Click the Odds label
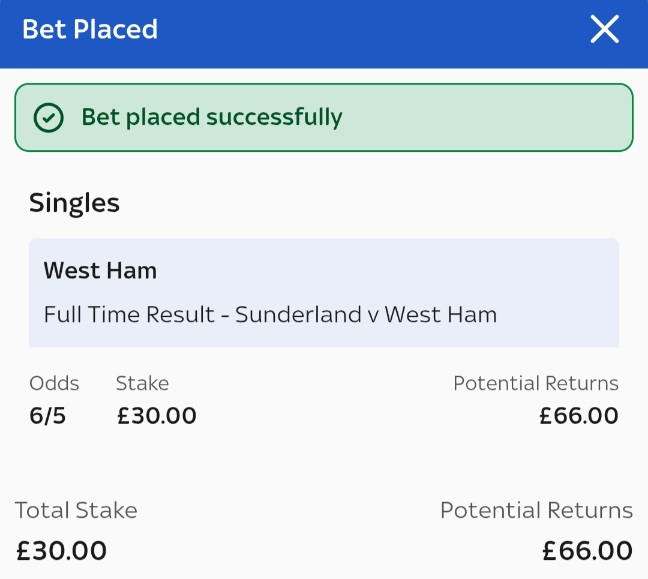648x579 pixels. 54,383
